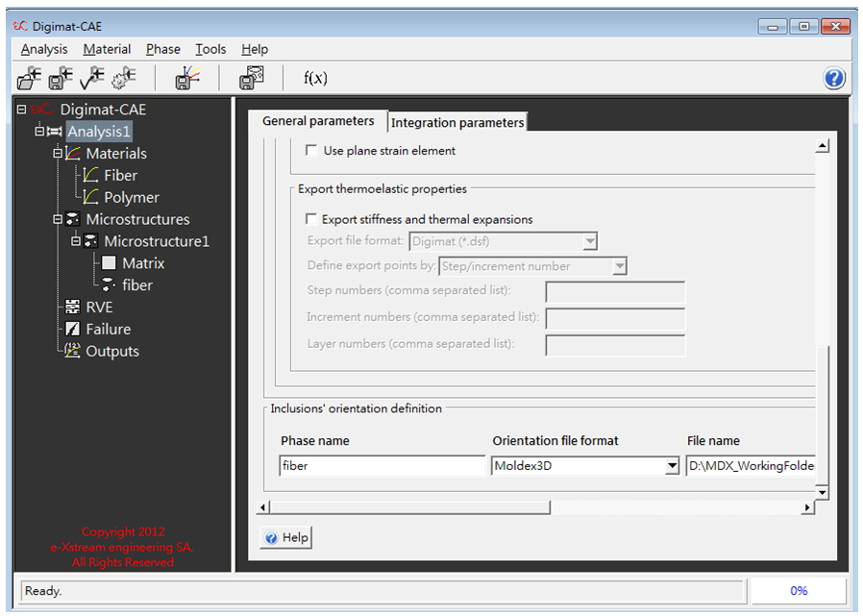The height and width of the screenshot is (616, 863).
Task: Click the disk icon with colored curves
Action: click(187, 78)
